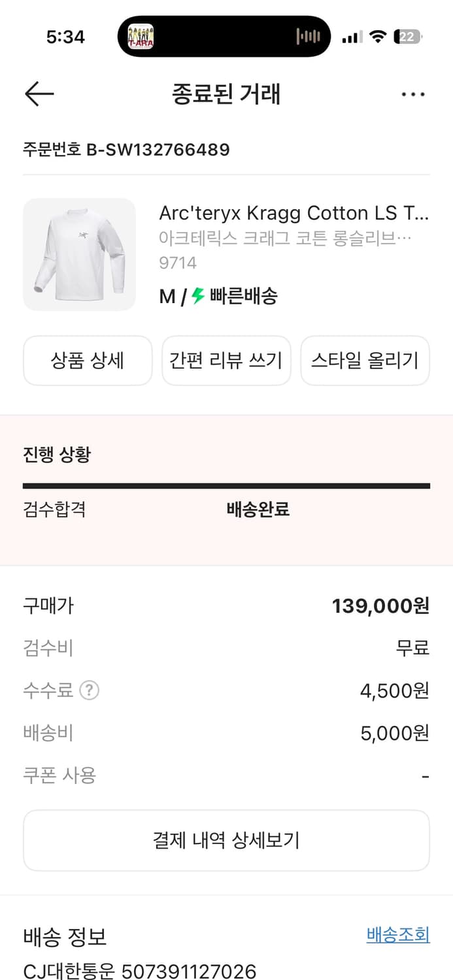Select the 배송완료 delivery progress status
453x980 pixels.
pos(256,508)
